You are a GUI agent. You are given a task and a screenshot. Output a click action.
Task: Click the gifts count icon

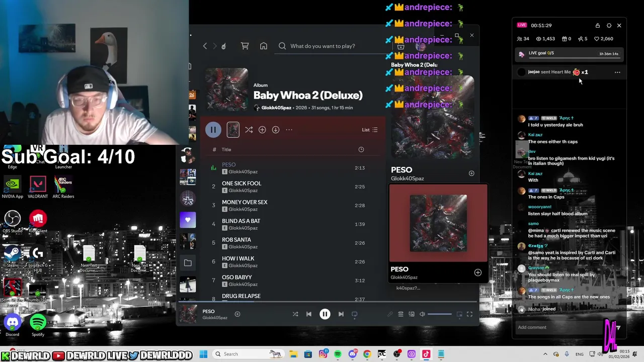[x=567, y=39]
